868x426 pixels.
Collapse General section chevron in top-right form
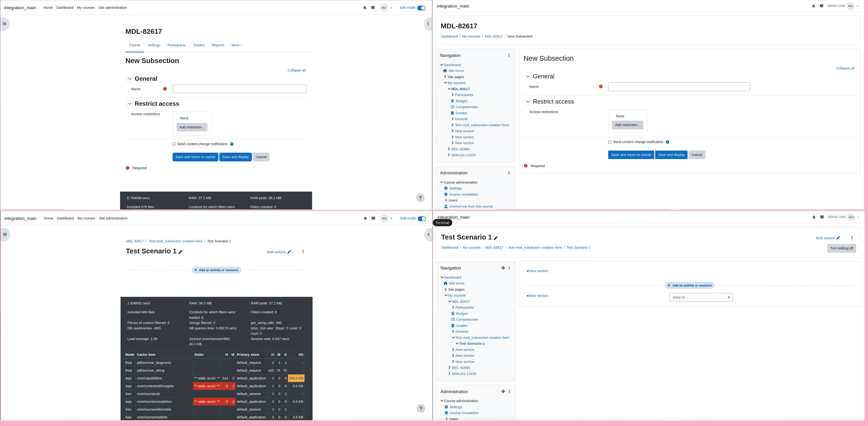528,77
